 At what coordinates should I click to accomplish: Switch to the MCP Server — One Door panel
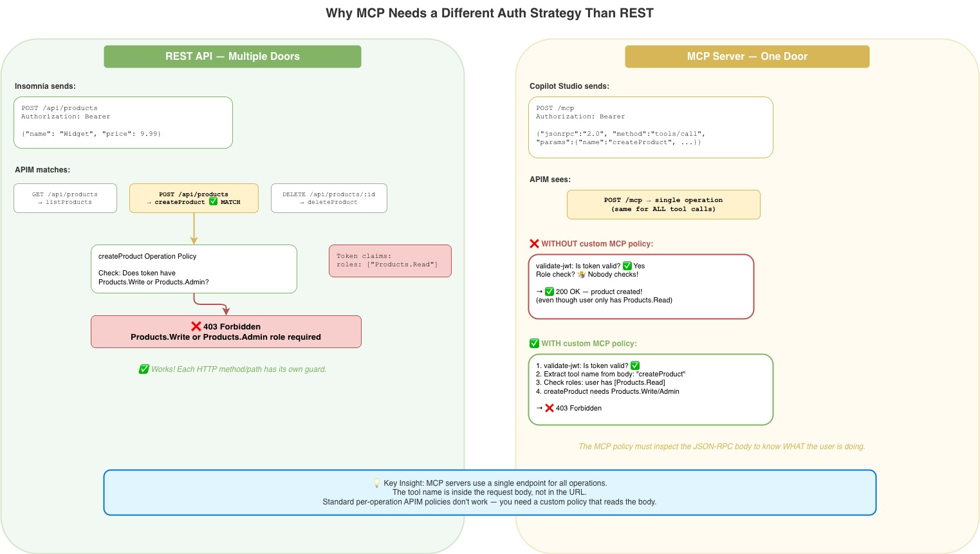tap(747, 57)
